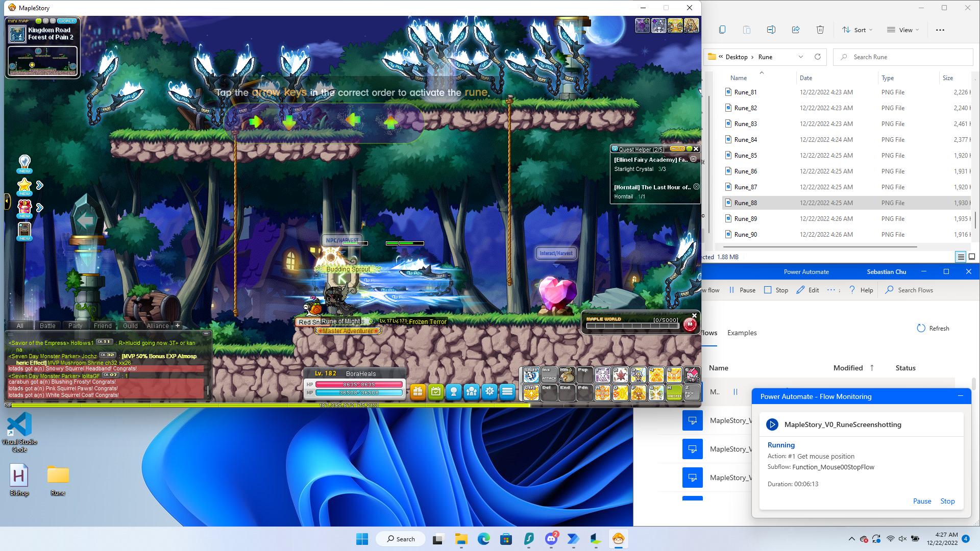Expand the star event notifier arrow
The width and height of the screenshot is (980, 551).
click(x=40, y=185)
